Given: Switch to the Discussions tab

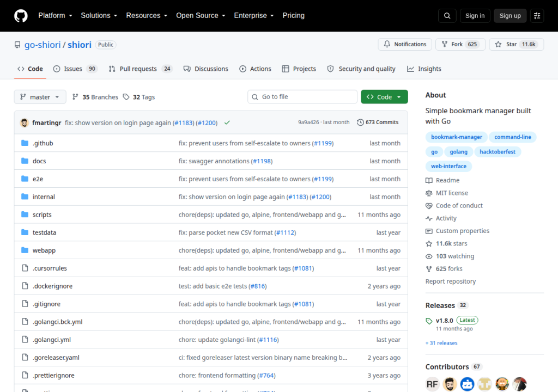Looking at the screenshot, I should (205, 69).
